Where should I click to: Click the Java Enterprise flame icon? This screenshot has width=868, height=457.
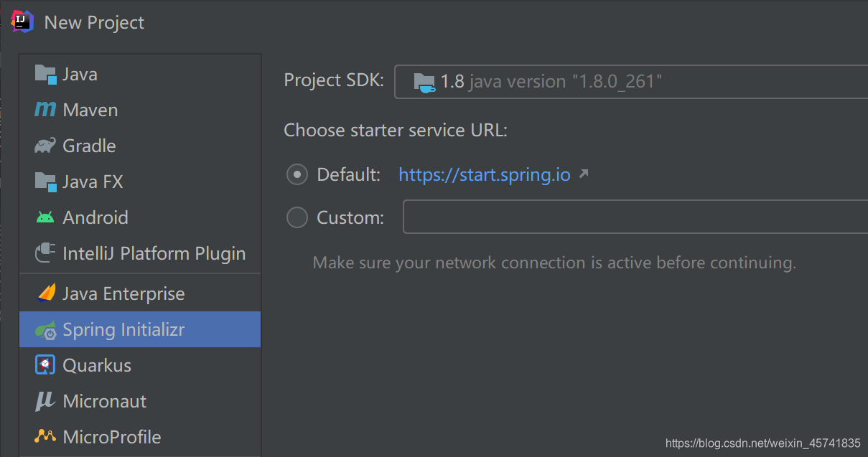(46, 293)
